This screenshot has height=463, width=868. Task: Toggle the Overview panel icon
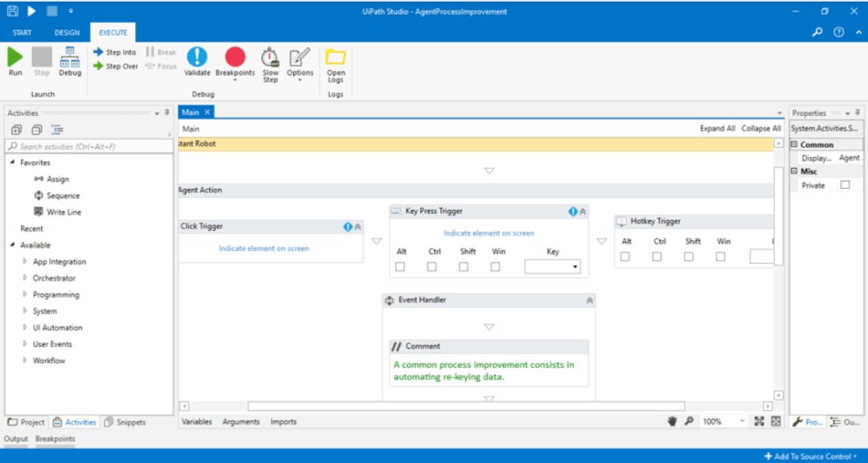(x=776, y=421)
